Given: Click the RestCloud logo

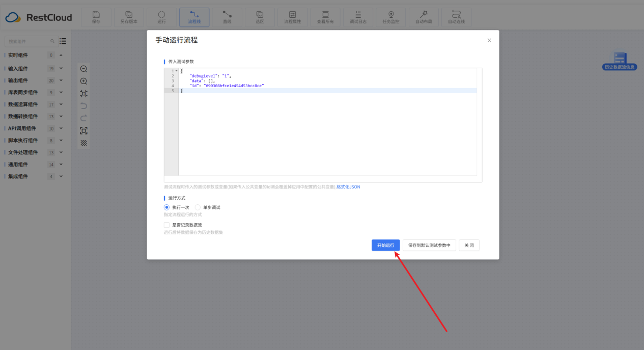Looking at the screenshot, I should [39, 17].
